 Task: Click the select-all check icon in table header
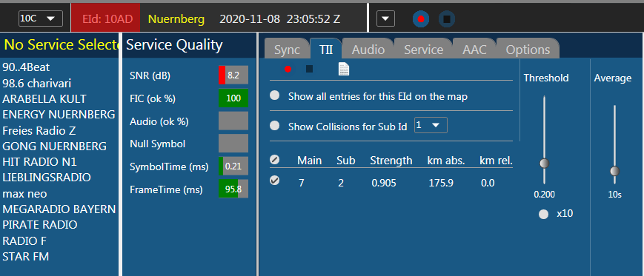(x=275, y=160)
